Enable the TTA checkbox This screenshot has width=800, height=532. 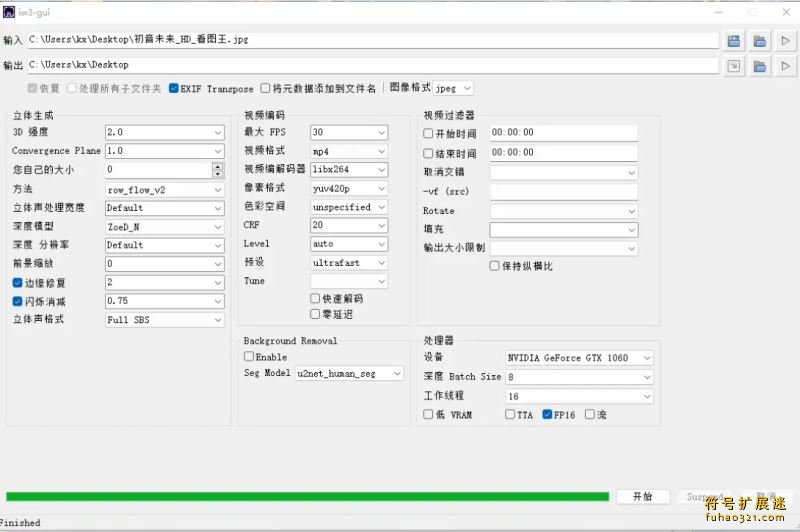coord(510,414)
